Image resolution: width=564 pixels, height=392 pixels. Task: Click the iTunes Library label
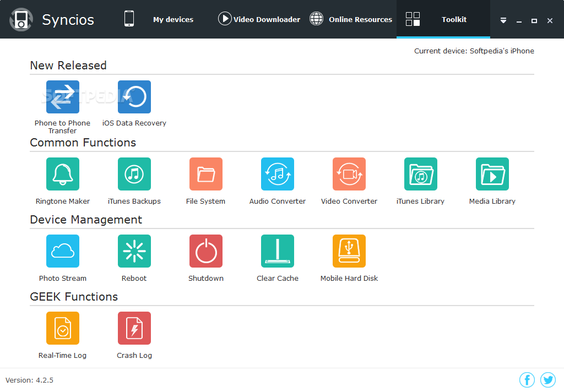(x=420, y=201)
